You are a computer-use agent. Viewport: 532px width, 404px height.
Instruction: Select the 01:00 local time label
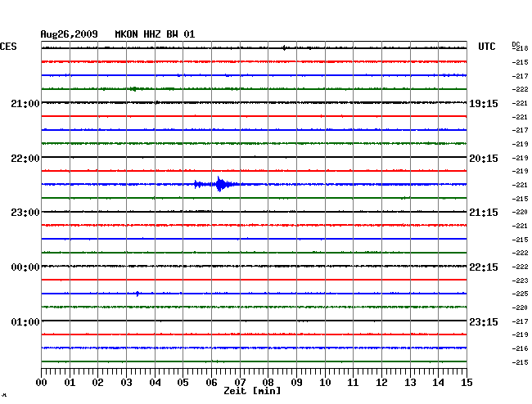click(25, 321)
